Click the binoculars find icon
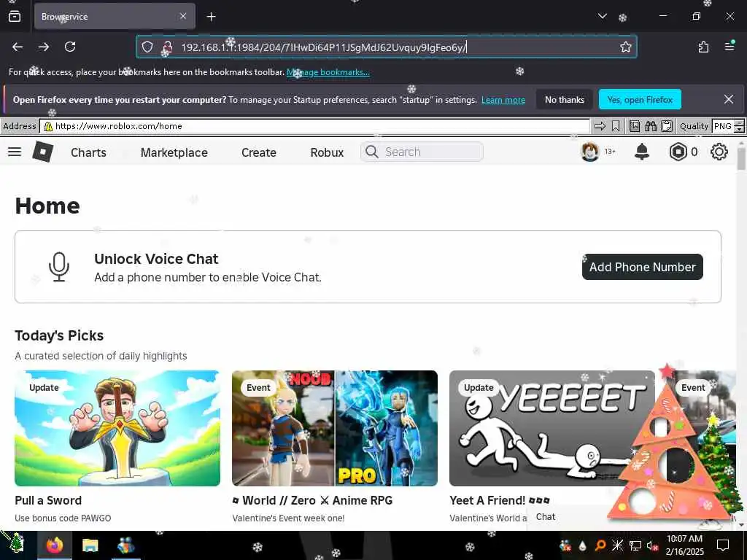Viewport: 747px width, 560px height. point(650,126)
